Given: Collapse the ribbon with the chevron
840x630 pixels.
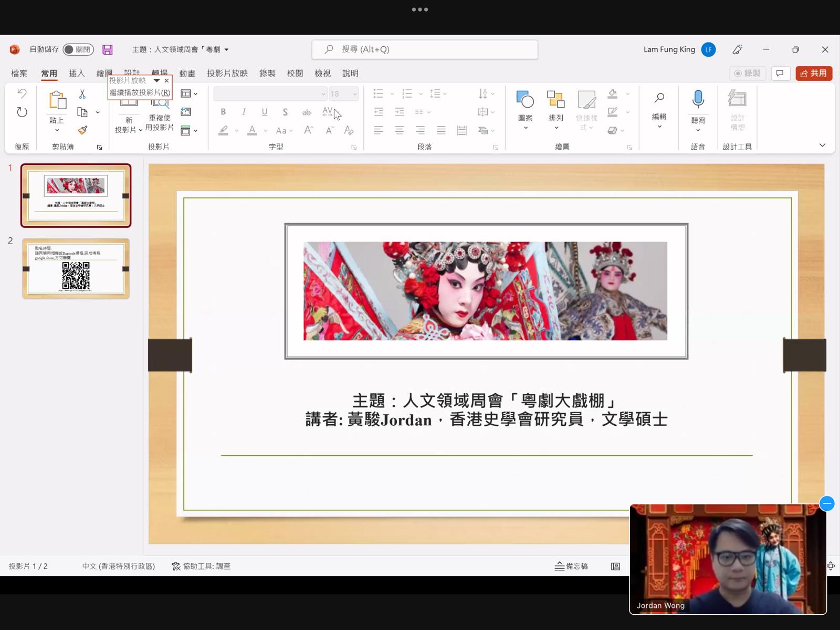Looking at the screenshot, I should pos(822,145).
